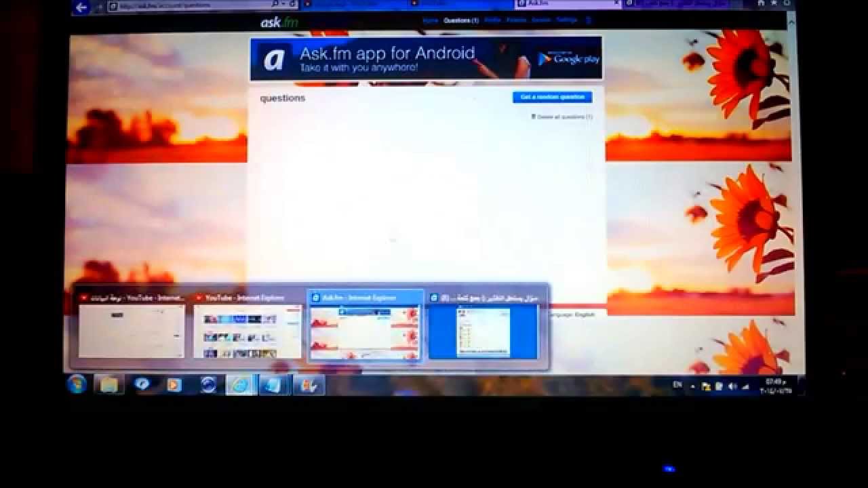Click the browser Back arrow button
The width and height of the screenshot is (868, 488).
click(x=82, y=7)
